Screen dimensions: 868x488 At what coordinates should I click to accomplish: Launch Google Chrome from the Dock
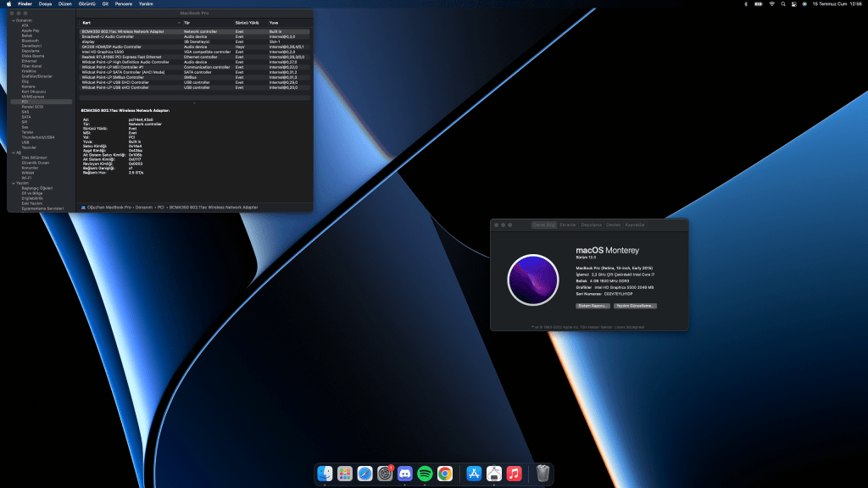click(x=444, y=474)
